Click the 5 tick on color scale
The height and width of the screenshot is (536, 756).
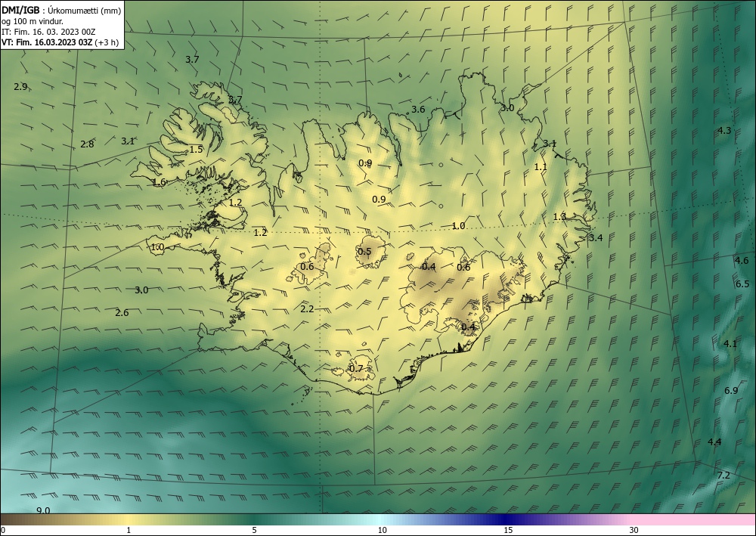254,530
